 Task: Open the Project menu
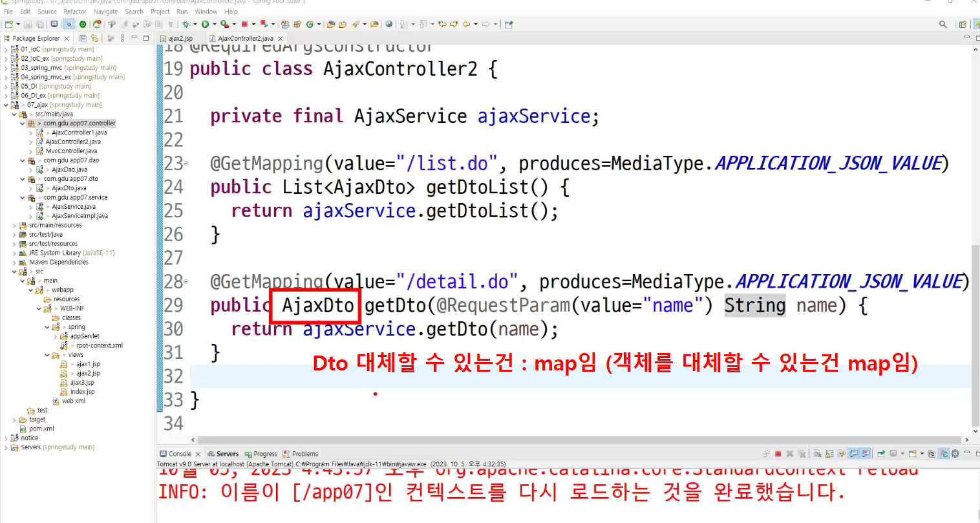160,12
